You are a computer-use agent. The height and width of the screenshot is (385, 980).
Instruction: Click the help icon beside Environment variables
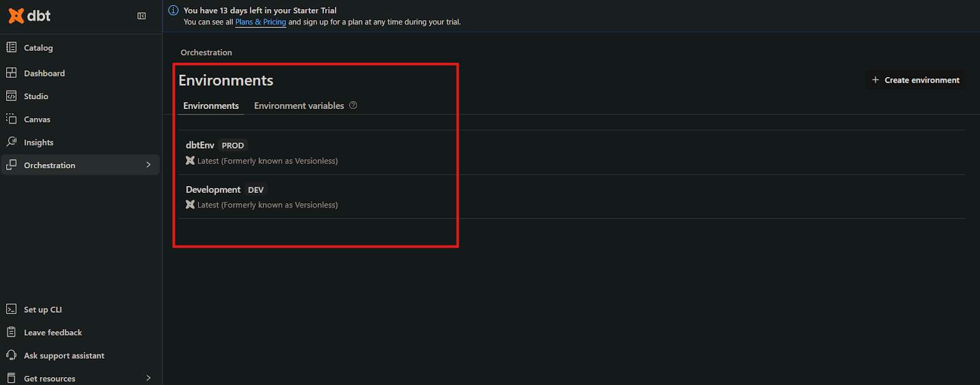(x=353, y=105)
